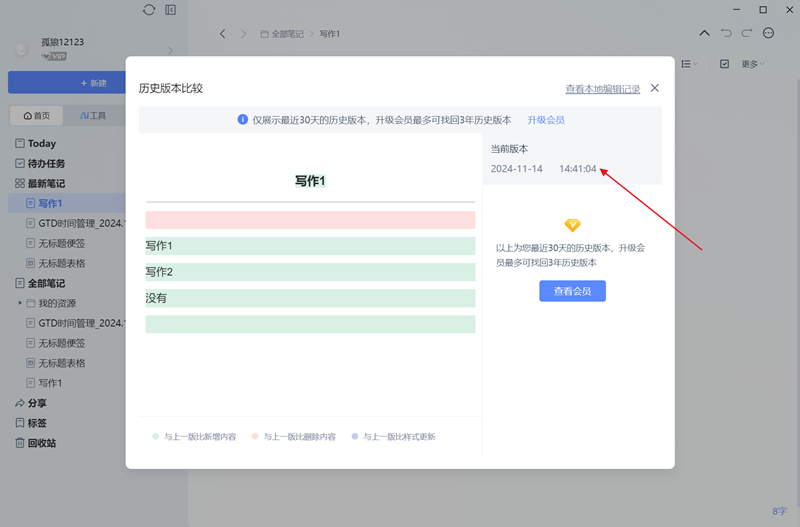
Task: Click the 升级会员 upgrade link
Action: 546,120
